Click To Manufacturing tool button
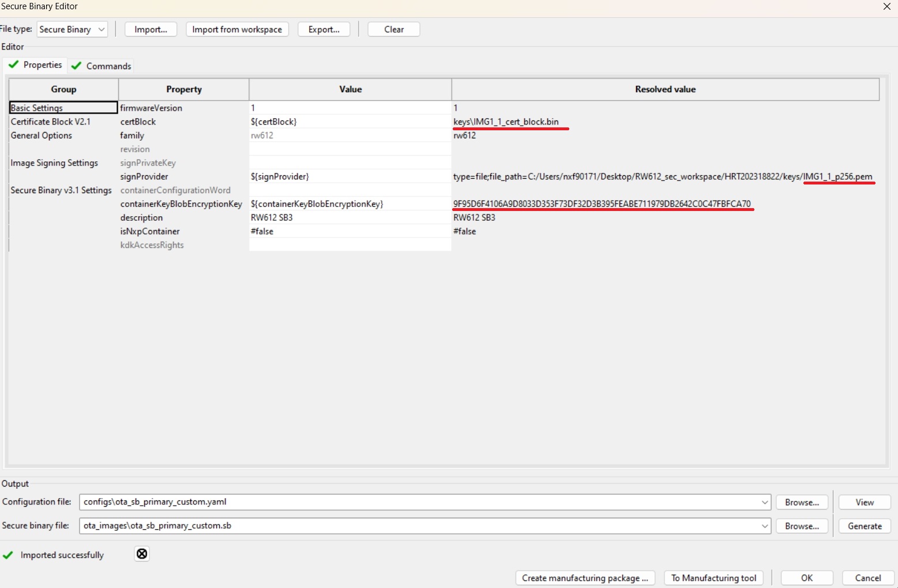The width and height of the screenshot is (898, 588). (714, 578)
